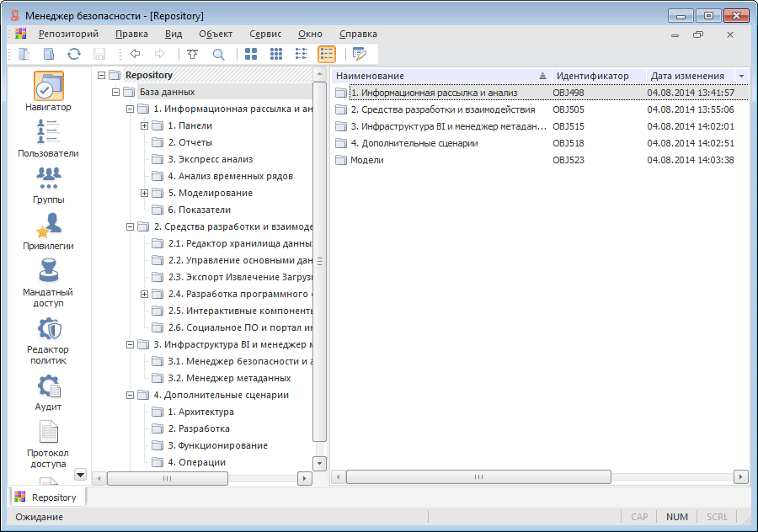Screen dimensions: 758x532
Task: Switch to small icons view
Action: tap(276, 54)
